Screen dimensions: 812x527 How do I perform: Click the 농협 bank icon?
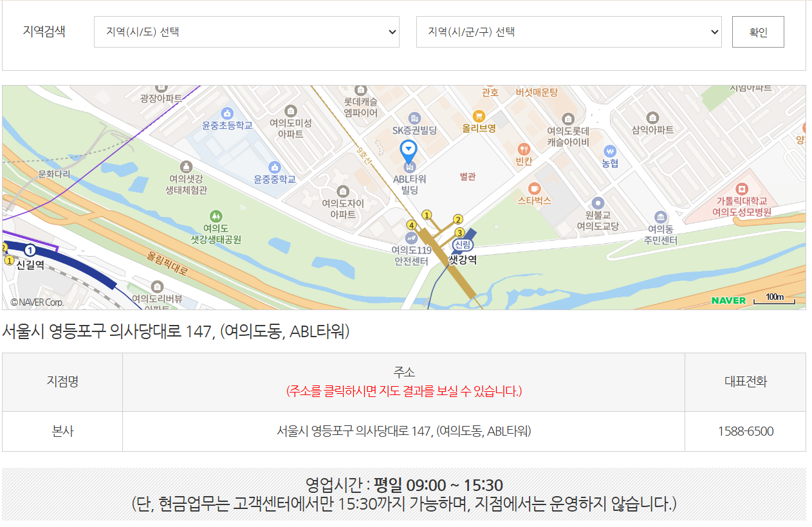click(610, 151)
